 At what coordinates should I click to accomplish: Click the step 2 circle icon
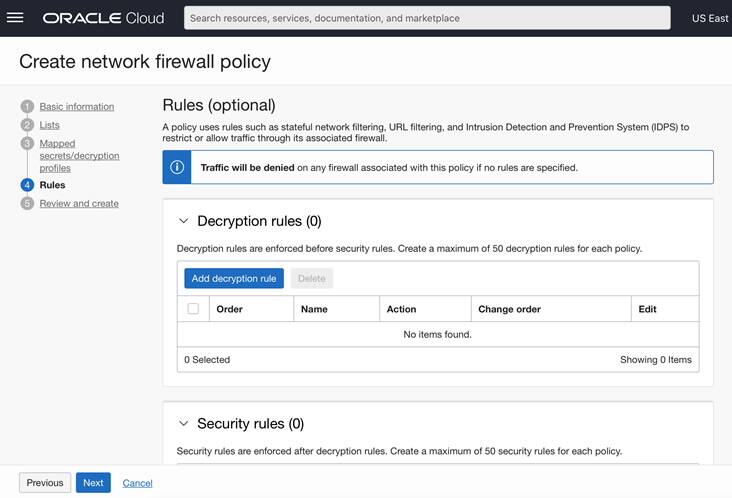[x=27, y=125]
